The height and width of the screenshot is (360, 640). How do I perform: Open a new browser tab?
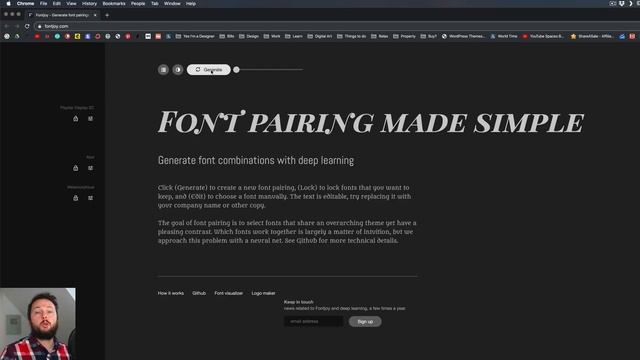click(x=107, y=15)
